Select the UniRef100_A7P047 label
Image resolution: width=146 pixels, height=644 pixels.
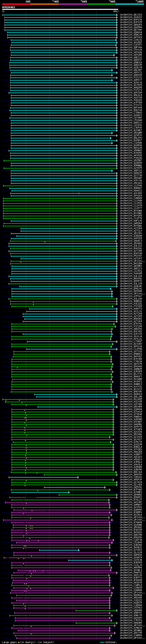[x=131, y=296]
